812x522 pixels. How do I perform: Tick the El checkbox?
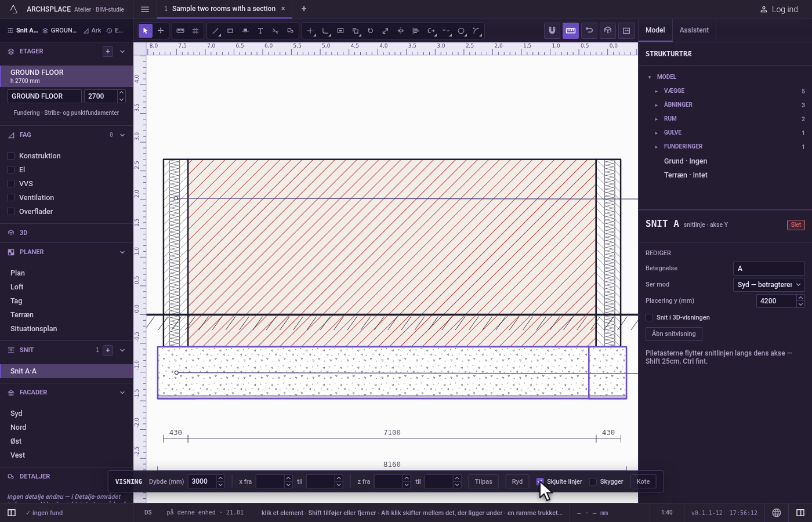click(10, 170)
